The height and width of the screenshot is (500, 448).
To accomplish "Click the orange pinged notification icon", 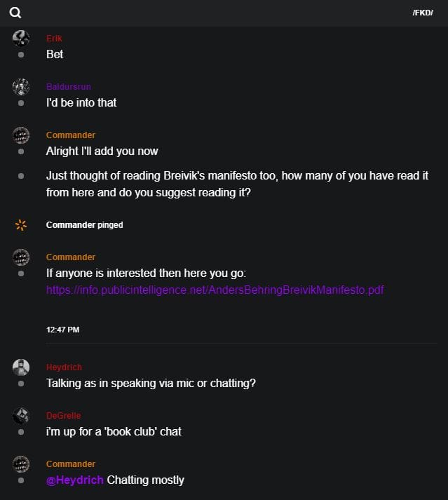I will 21,225.
